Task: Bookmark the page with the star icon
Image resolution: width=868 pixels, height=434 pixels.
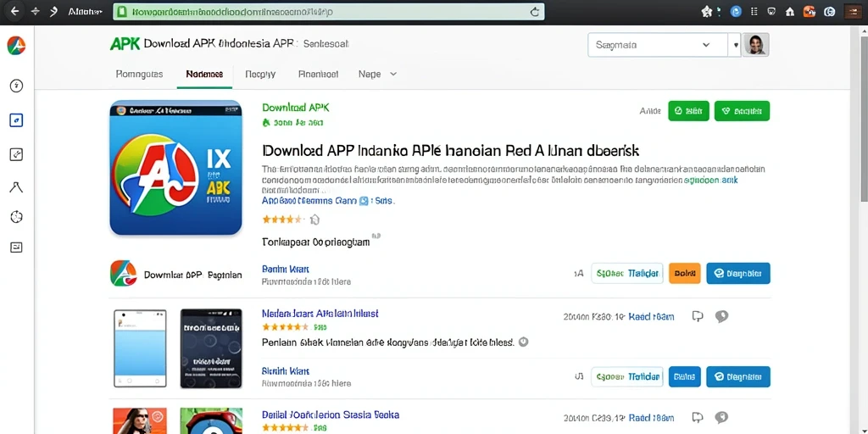Action: (706, 12)
